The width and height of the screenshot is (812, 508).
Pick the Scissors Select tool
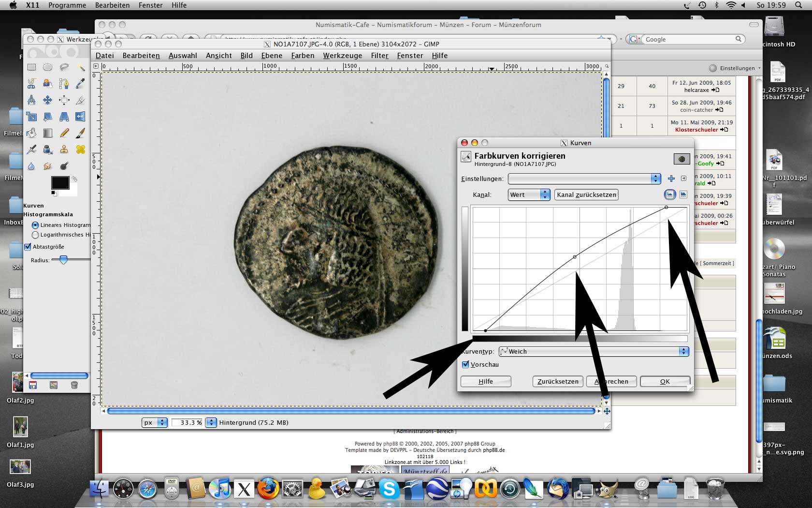point(31,84)
